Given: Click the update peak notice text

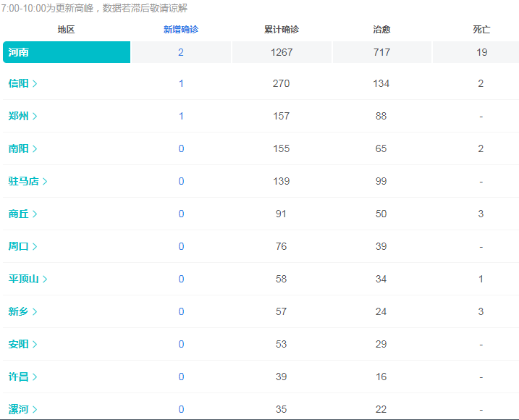Looking at the screenshot, I should click(x=94, y=8).
